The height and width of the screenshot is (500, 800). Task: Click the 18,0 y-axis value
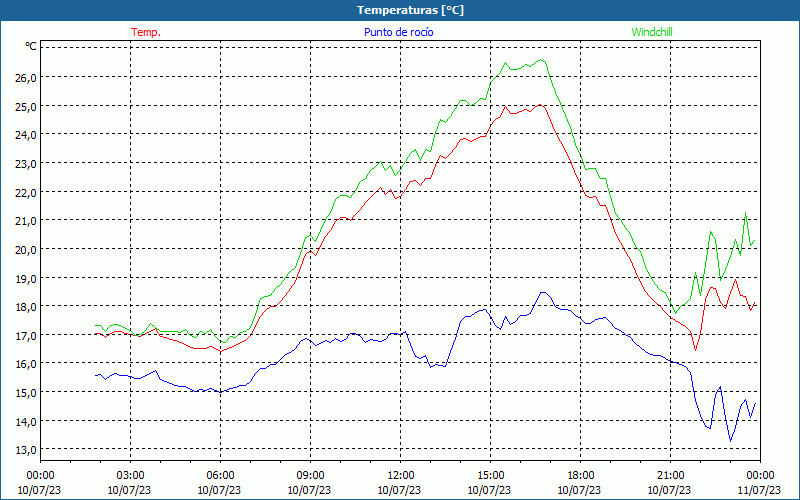coord(26,306)
